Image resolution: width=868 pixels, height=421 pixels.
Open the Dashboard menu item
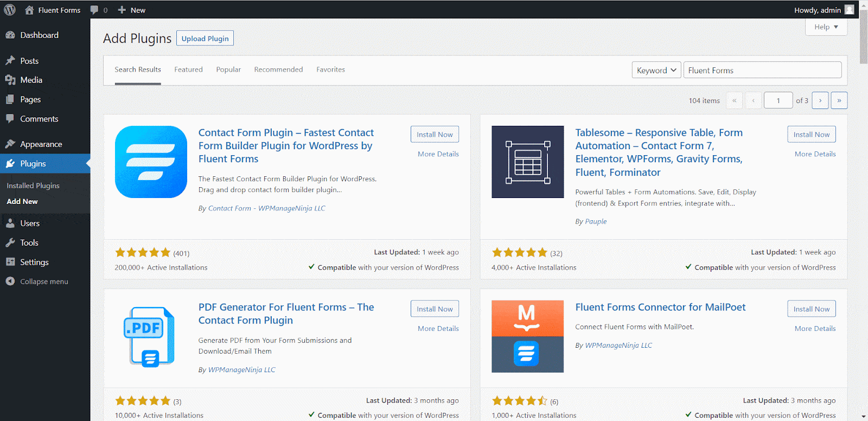click(45, 35)
